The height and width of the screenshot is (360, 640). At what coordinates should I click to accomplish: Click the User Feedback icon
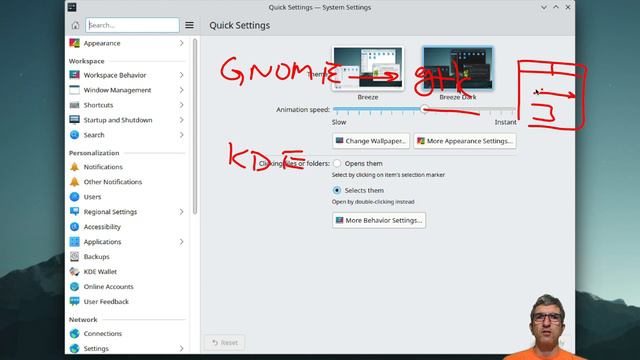tap(74, 301)
